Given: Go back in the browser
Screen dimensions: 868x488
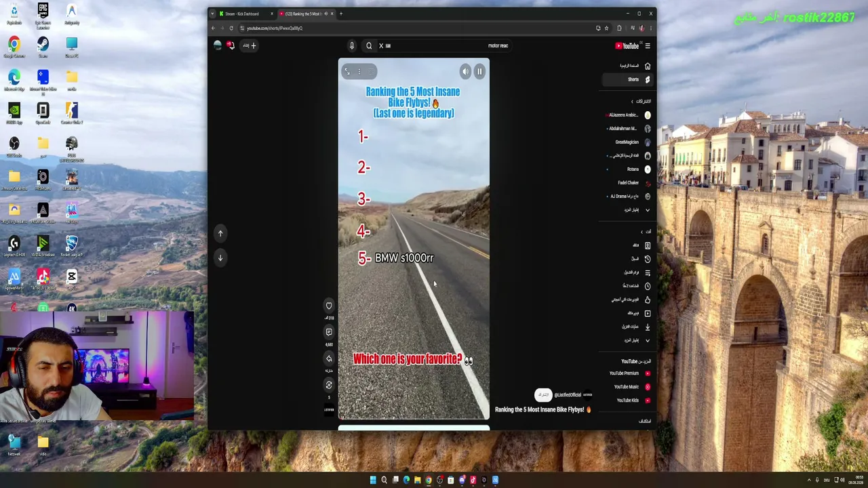Looking at the screenshot, I should click(x=213, y=28).
